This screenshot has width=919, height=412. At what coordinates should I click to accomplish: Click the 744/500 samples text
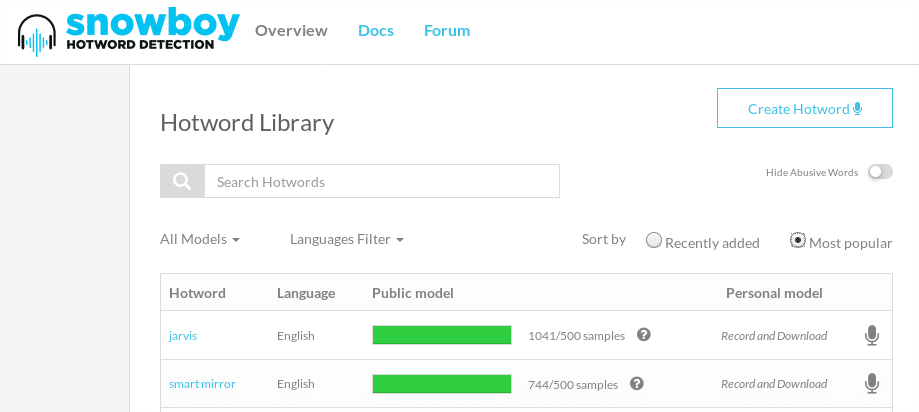click(573, 384)
